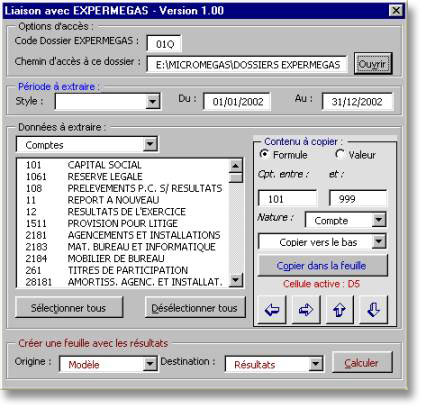Select account 12 RESULTATS DE L'EXERCICE
The width and height of the screenshot is (428, 410).
(x=123, y=212)
